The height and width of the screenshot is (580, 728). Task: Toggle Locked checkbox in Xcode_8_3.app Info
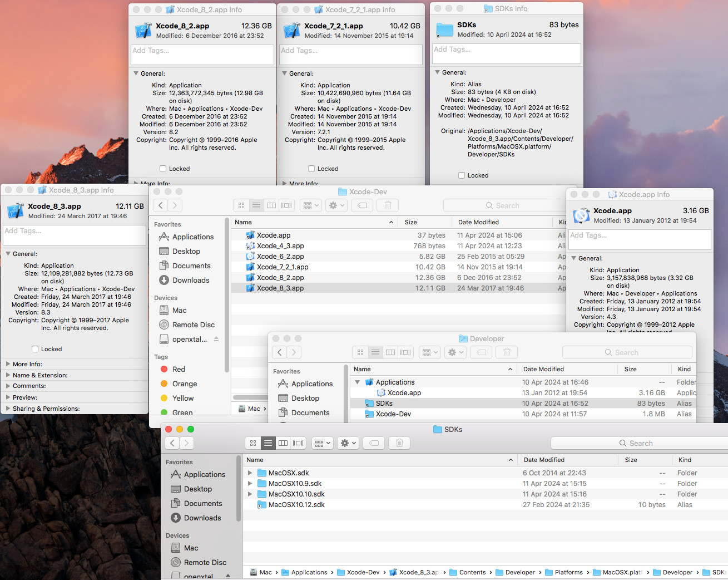tap(35, 349)
